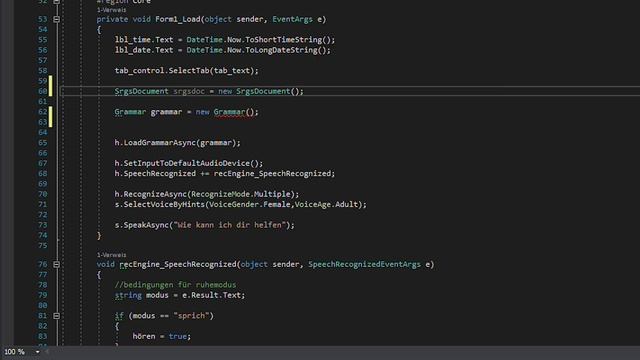The height and width of the screenshot is (360, 640).
Task: Collapse the if block at line 81
Action: click(56, 316)
